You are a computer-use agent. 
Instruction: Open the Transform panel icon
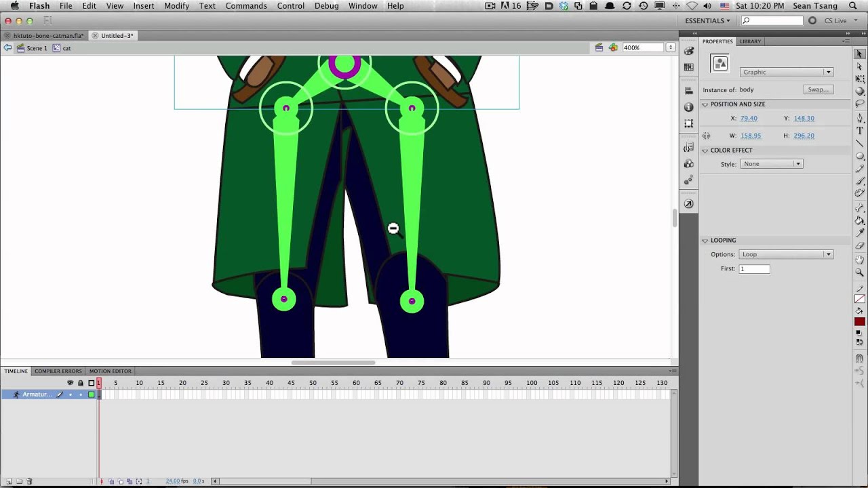[x=689, y=123]
